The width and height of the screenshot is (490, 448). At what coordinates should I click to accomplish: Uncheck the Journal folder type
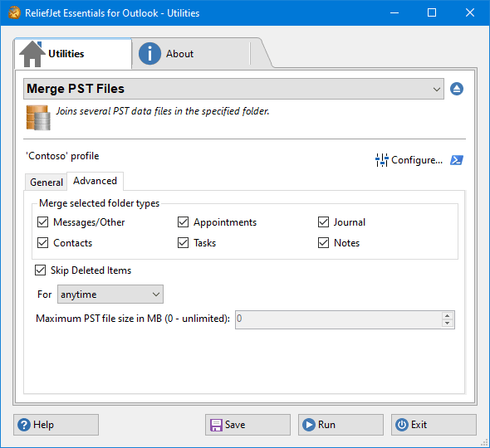(323, 222)
